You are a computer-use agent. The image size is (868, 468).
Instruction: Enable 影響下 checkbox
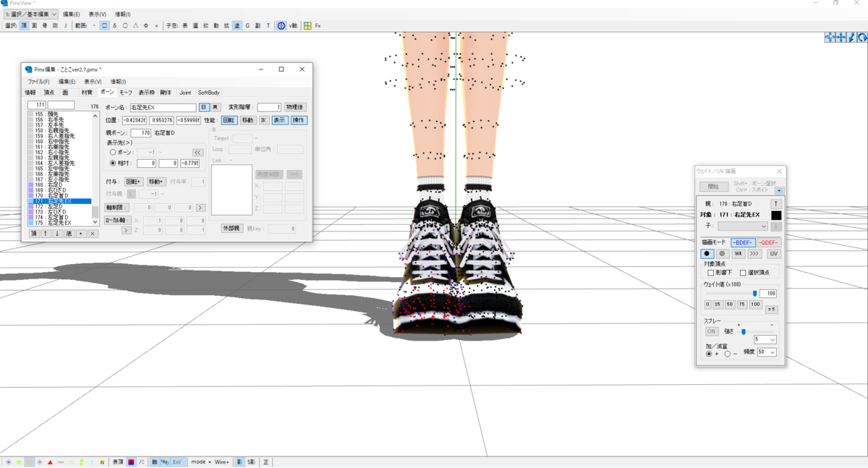click(711, 273)
